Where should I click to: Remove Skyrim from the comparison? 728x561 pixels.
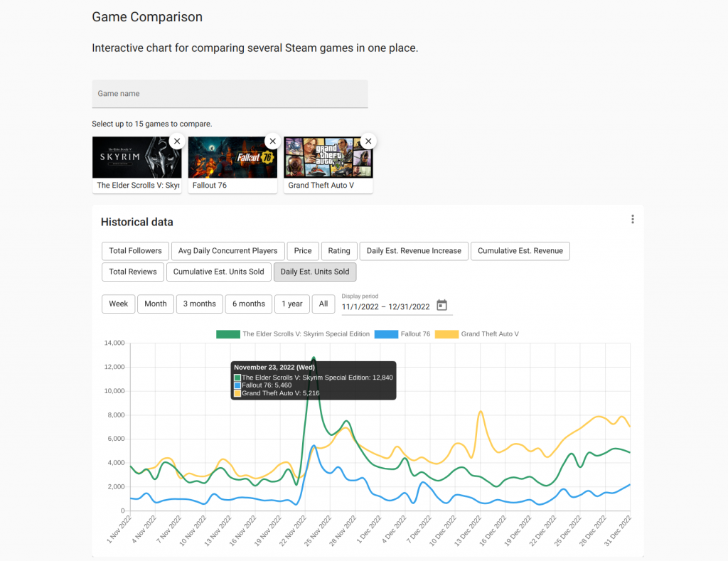tap(177, 141)
